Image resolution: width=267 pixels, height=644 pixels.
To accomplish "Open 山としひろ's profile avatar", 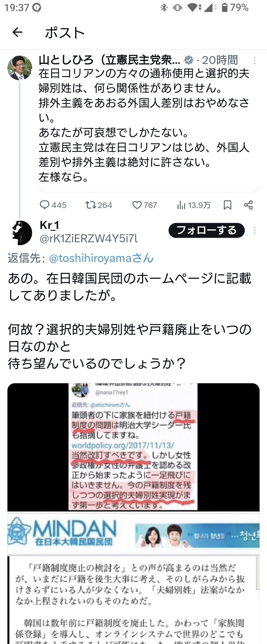I will 20,68.
